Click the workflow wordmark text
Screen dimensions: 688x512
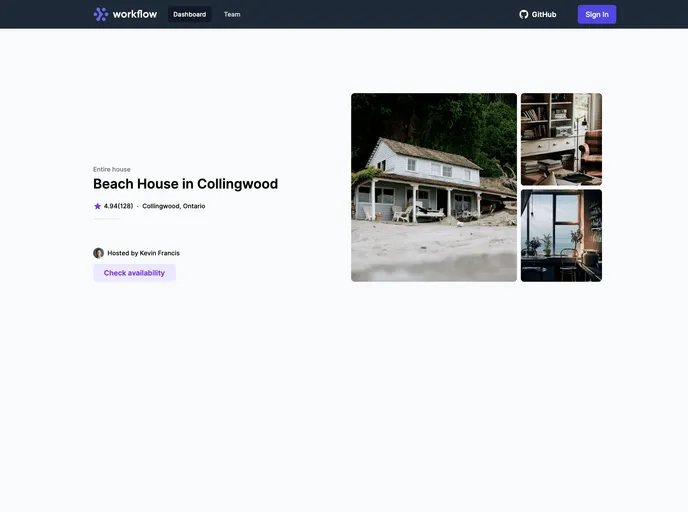pos(135,14)
